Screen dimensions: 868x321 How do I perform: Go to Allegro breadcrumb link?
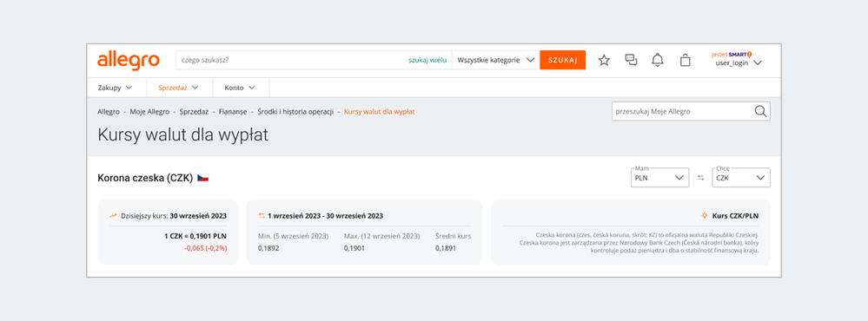click(109, 112)
